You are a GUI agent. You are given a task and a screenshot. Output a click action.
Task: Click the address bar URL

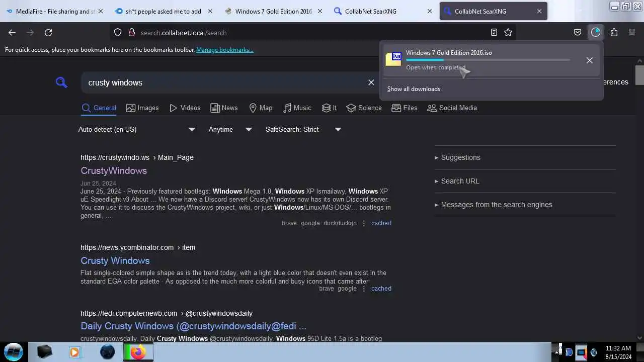click(x=184, y=33)
